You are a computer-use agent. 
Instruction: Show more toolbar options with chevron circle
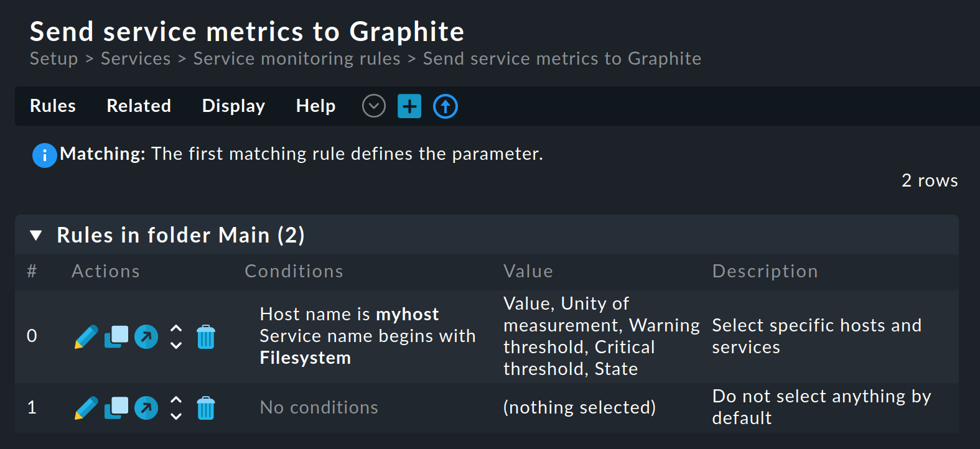[x=374, y=106]
